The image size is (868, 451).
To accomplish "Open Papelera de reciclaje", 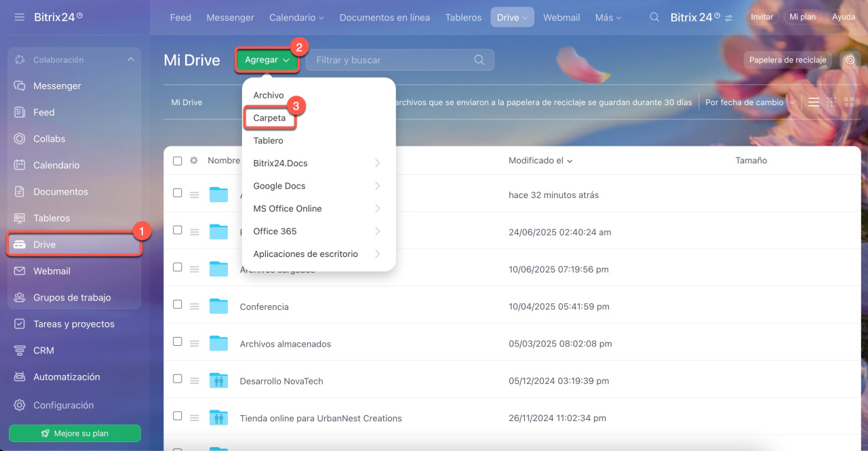I will tap(787, 60).
